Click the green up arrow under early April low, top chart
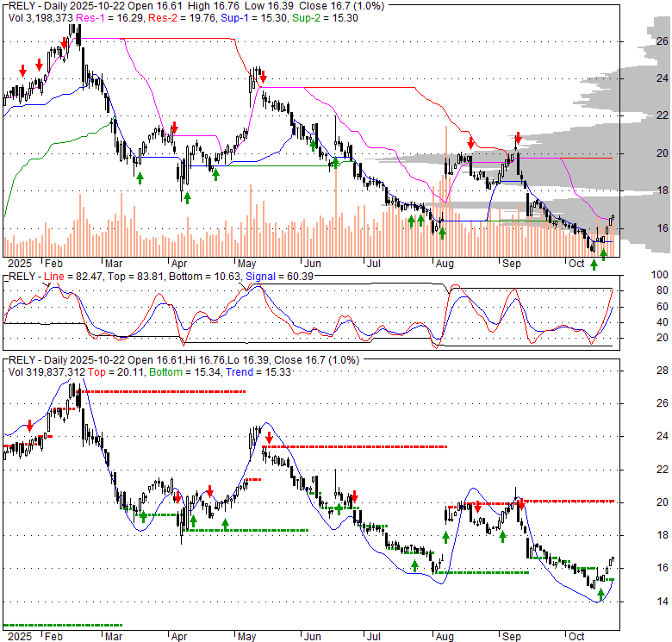 pos(187,197)
